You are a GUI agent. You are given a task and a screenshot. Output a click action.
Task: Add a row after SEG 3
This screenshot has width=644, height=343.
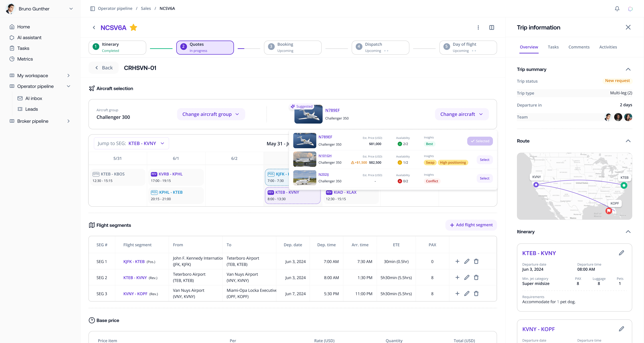[x=457, y=294]
